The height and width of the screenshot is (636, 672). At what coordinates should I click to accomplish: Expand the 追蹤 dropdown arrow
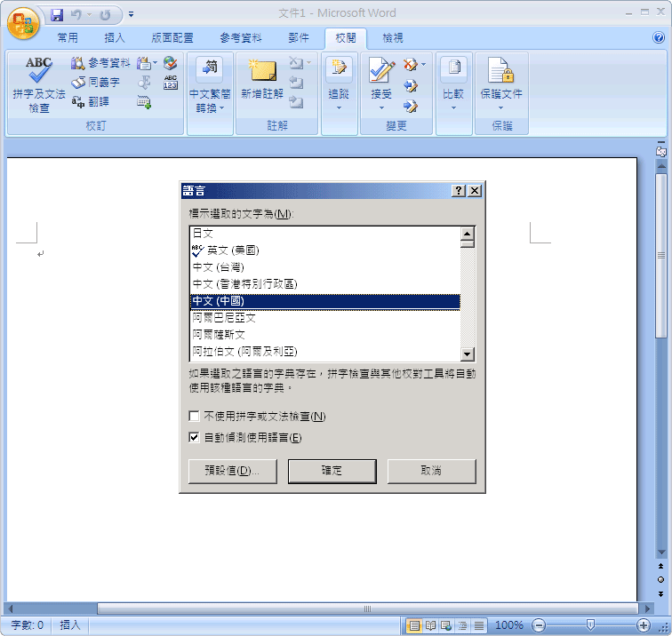tap(339, 108)
